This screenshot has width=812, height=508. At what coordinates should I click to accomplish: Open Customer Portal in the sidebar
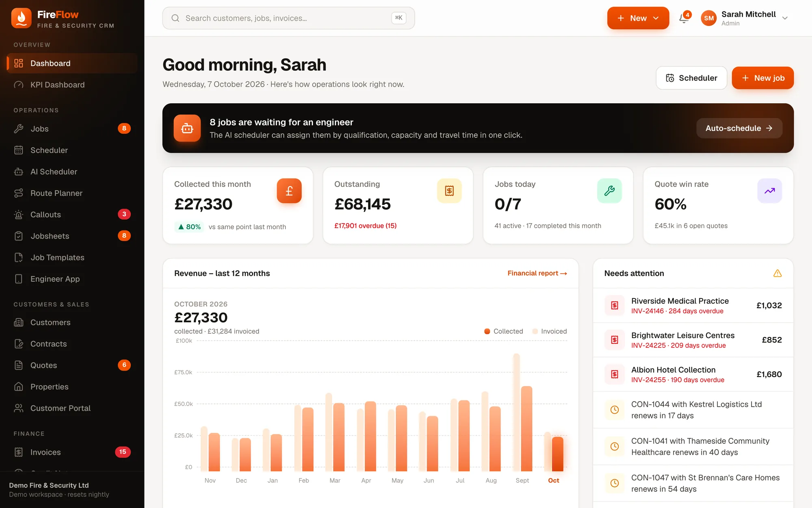coord(72,408)
